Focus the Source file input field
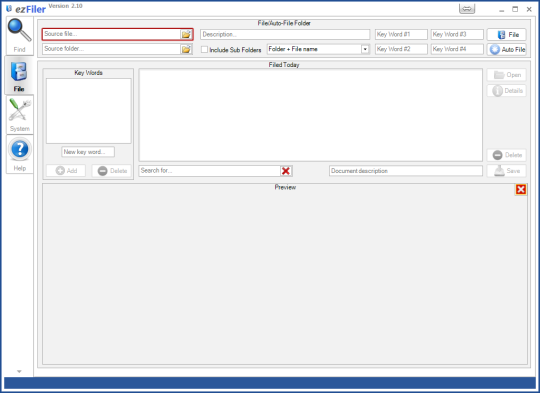Screen dimensions: 540x393 click(112, 34)
